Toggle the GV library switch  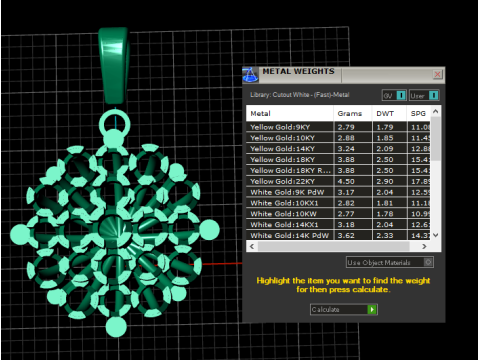tap(394, 96)
